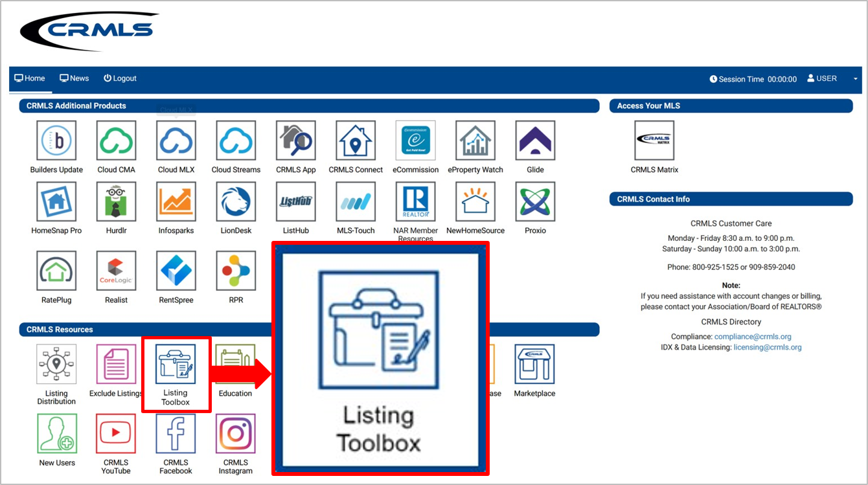Screen dimensions: 868x485
Task: Open ePropertyWatch icon
Action: click(475, 141)
